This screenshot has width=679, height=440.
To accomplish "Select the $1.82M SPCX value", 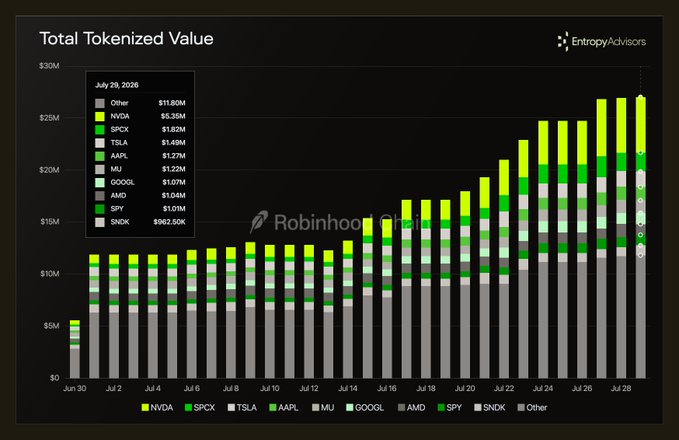I will [174, 129].
